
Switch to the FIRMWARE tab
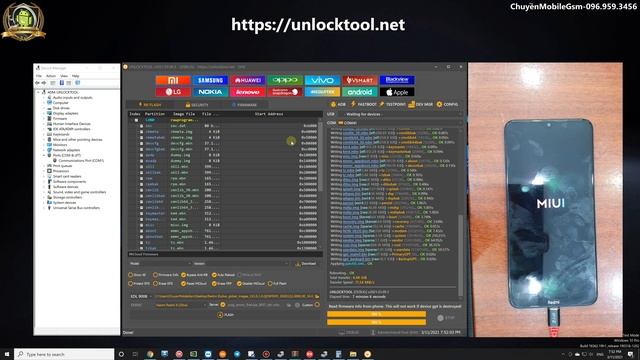pyautogui.click(x=244, y=105)
